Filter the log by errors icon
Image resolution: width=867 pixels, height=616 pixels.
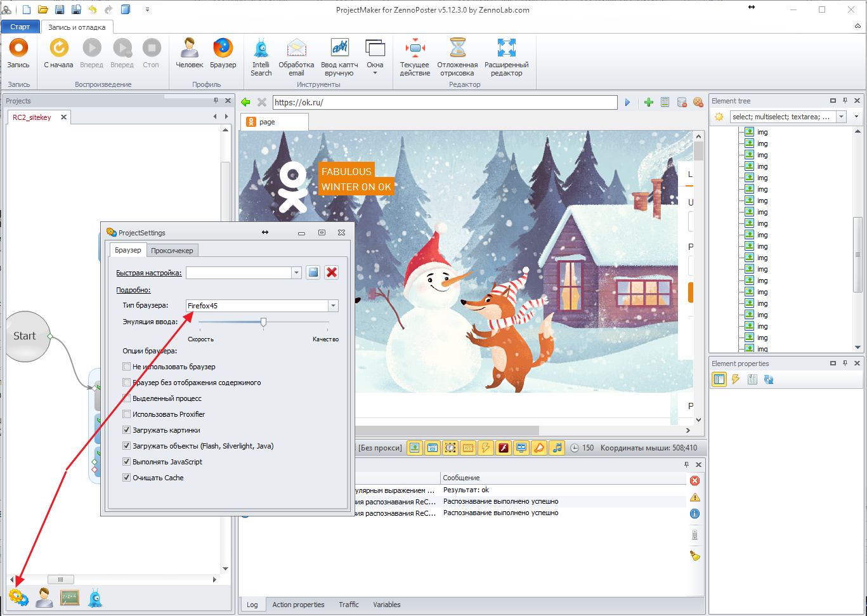coord(695,481)
